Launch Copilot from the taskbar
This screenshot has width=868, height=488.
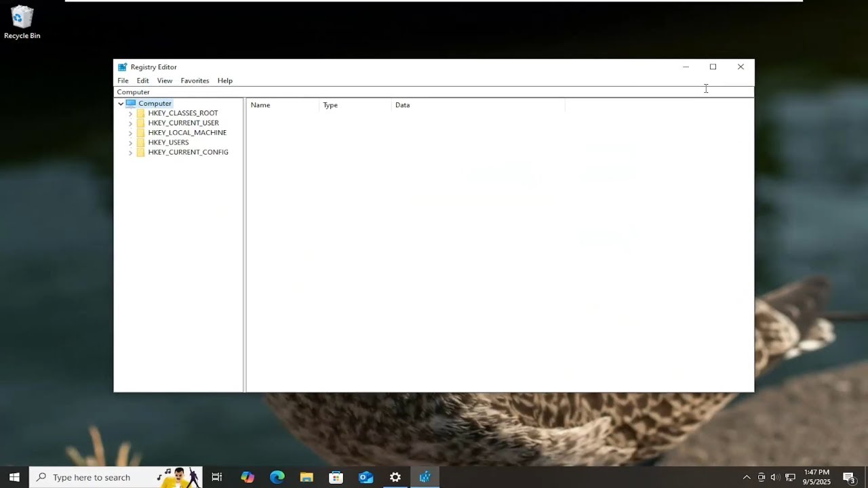coord(248,477)
